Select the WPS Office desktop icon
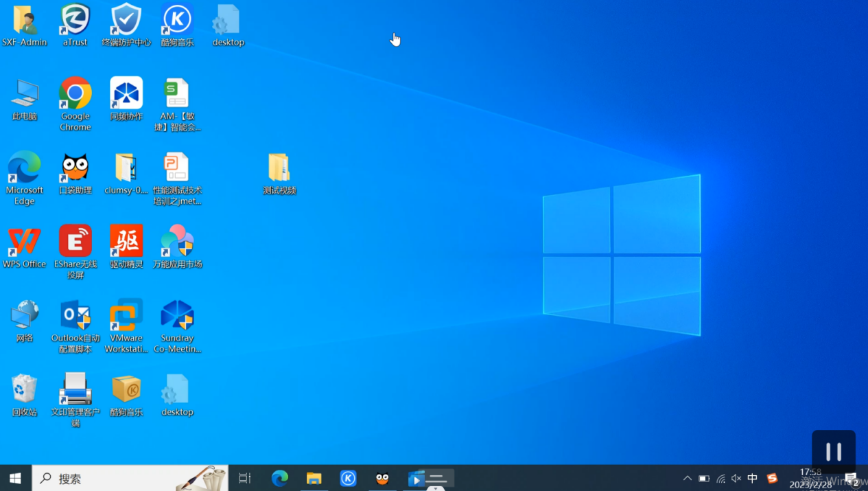 click(24, 242)
